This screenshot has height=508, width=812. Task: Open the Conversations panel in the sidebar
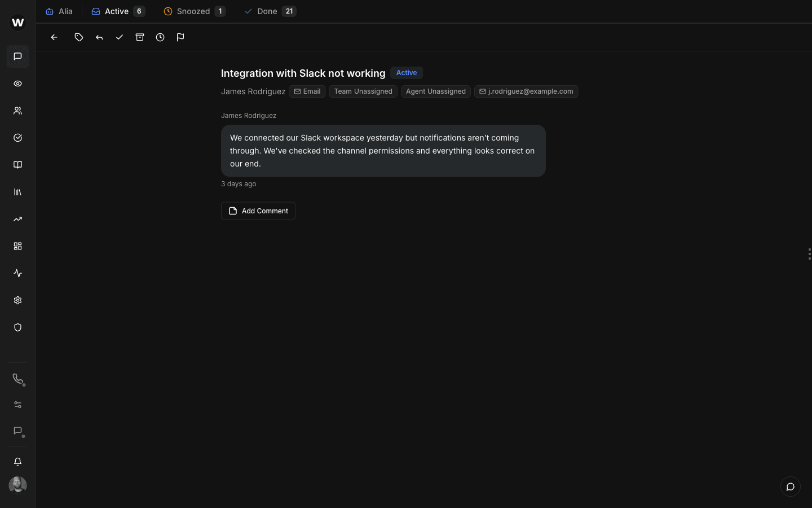pyautogui.click(x=17, y=56)
